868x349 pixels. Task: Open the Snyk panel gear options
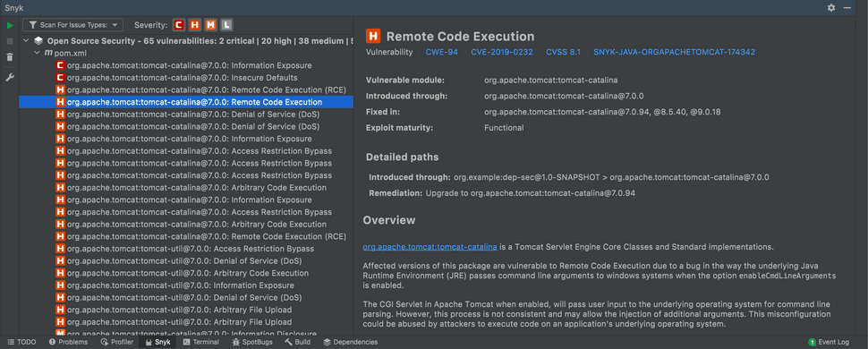click(x=831, y=8)
